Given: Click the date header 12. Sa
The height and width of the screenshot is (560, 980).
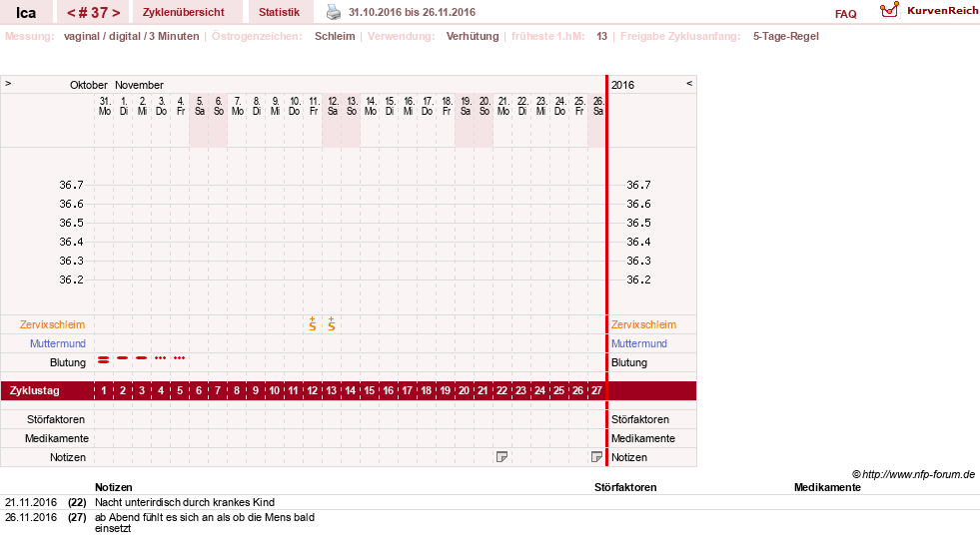Looking at the screenshot, I should 333,106.
